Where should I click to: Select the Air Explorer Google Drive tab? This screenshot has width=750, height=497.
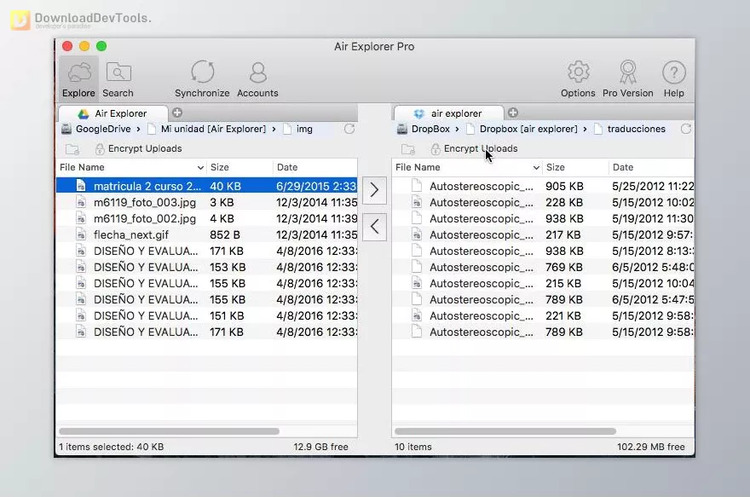pos(113,113)
